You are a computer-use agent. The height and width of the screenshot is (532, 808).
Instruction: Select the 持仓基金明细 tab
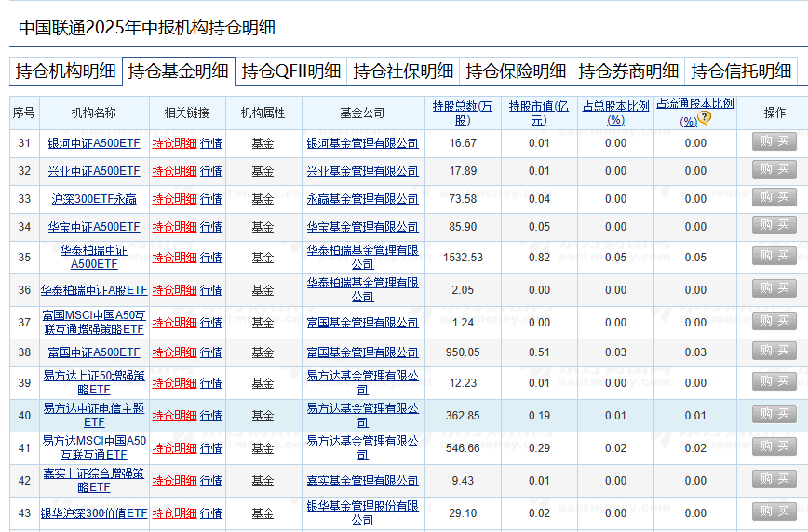point(179,71)
